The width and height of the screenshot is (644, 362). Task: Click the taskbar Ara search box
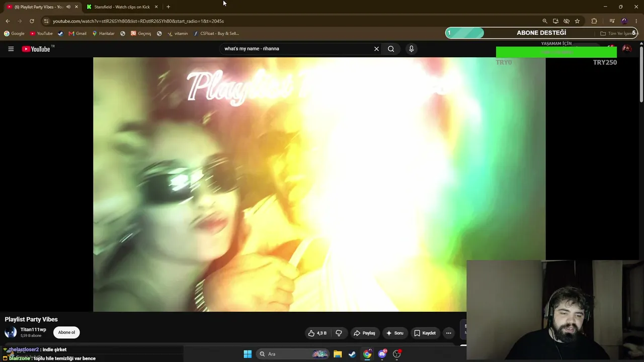point(292,354)
